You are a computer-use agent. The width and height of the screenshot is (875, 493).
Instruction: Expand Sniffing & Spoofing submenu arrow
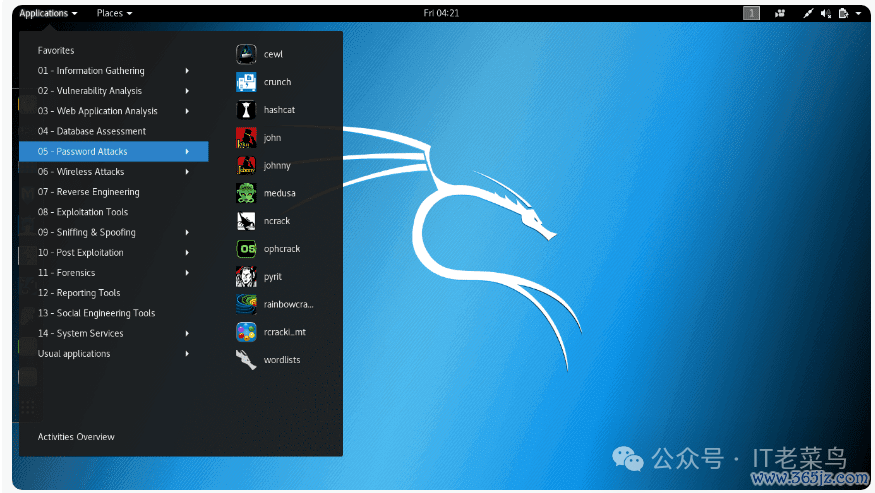(x=187, y=232)
